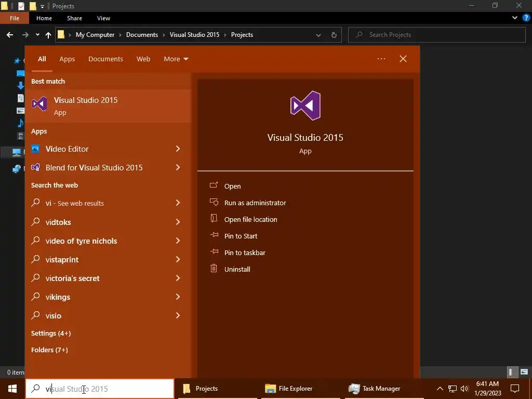Switch to the Documents search tab
532x399 pixels.
105,59
